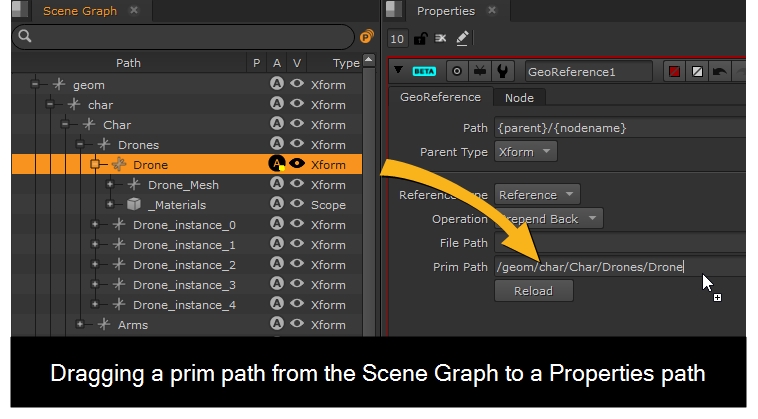
Task: Click the orange P icon beside search bar
Action: coord(366,37)
